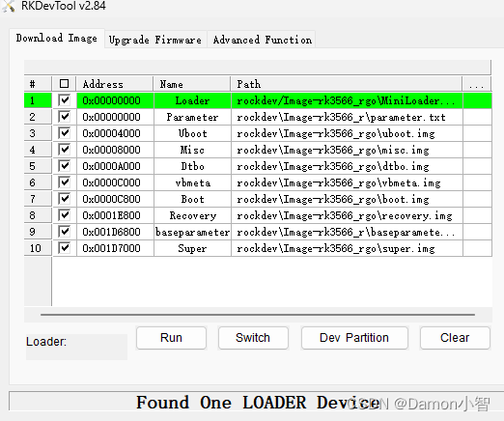The width and height of the screenshot is (504, 421).
Task: Click the browse cell at end of Loader row
Action: pos(477,100)
